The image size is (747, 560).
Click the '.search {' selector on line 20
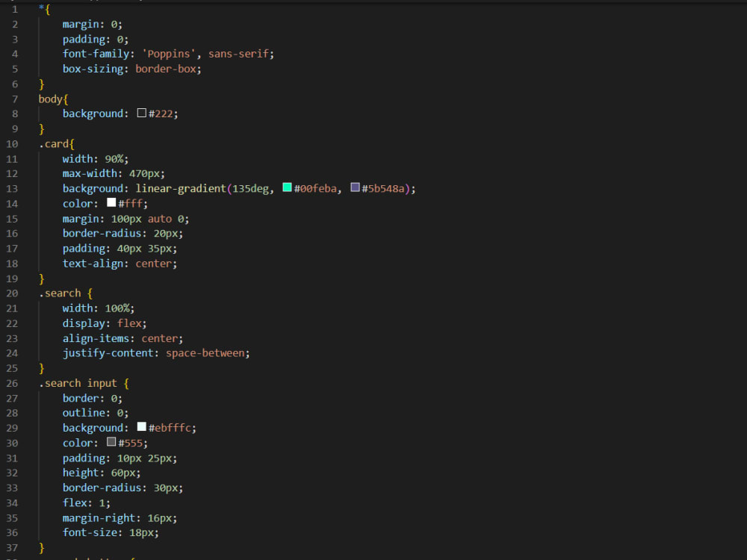(x=66, y=293)
